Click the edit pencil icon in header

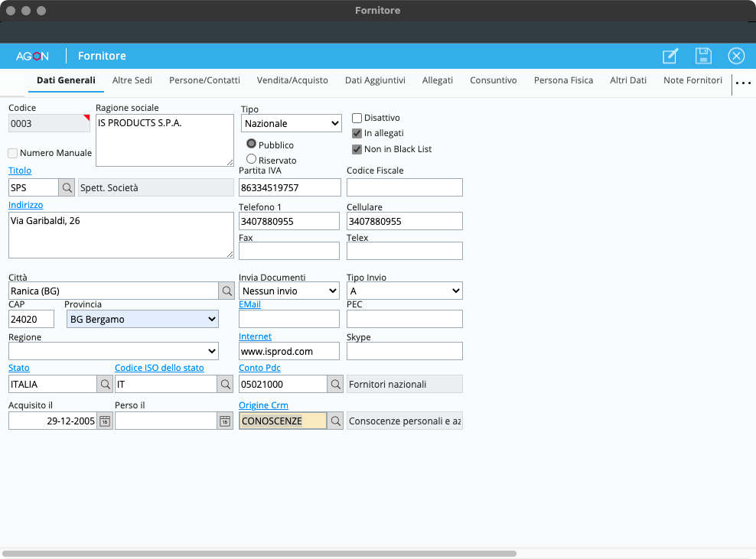pyautogui.click(x=670, y=56)
